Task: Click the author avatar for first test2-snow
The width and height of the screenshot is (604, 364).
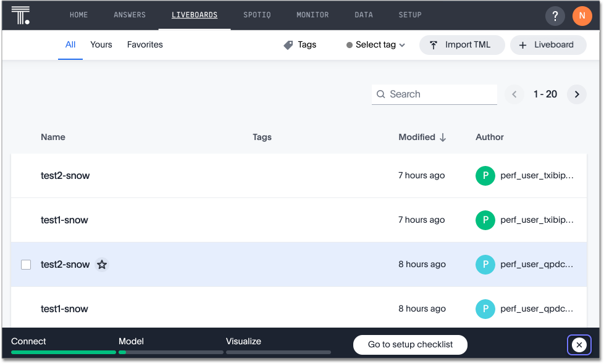Action: [x=485, y=176]
